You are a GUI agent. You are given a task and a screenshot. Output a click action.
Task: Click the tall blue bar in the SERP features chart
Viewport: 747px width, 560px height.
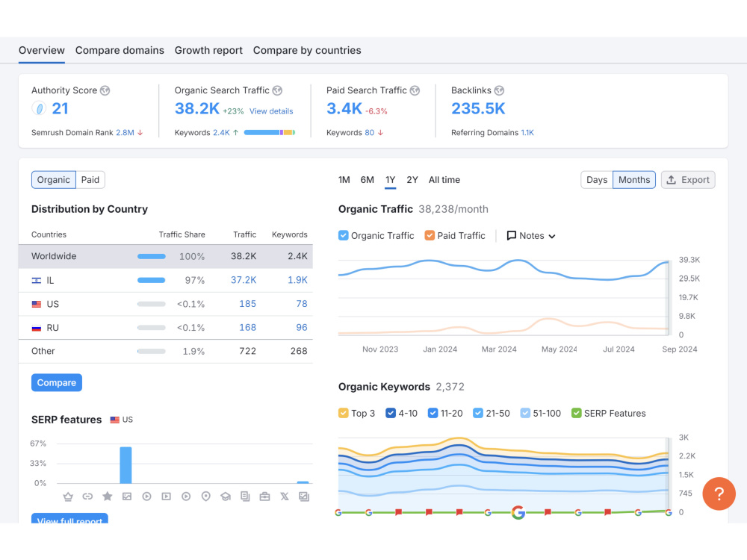coord(125,465)
